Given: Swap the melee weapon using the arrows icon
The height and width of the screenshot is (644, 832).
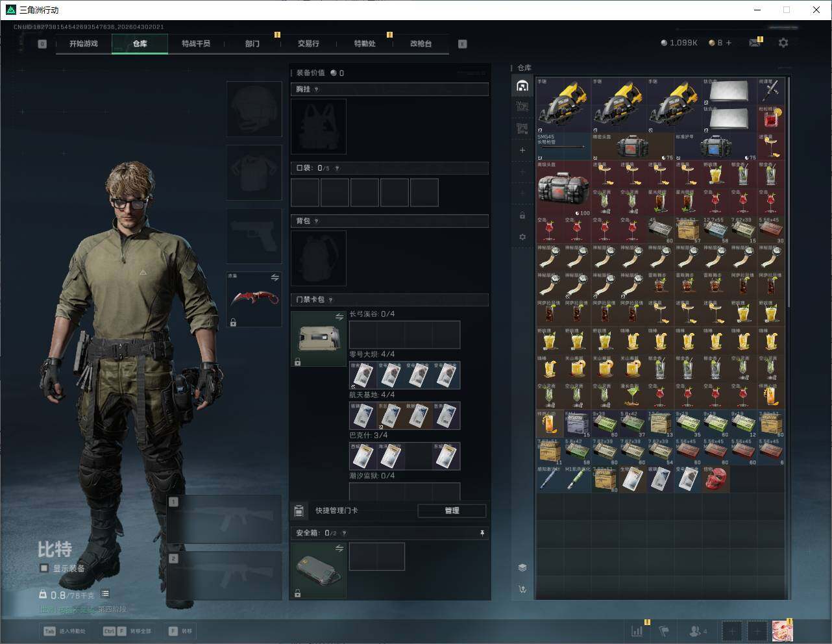Looking at the screenshot, I should [275, 278].
